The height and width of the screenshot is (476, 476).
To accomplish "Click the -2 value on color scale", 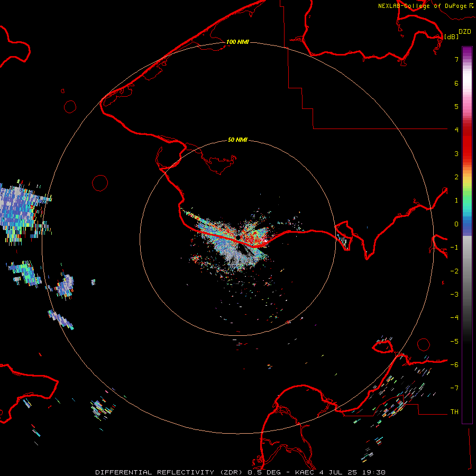I will coord(454,271).
